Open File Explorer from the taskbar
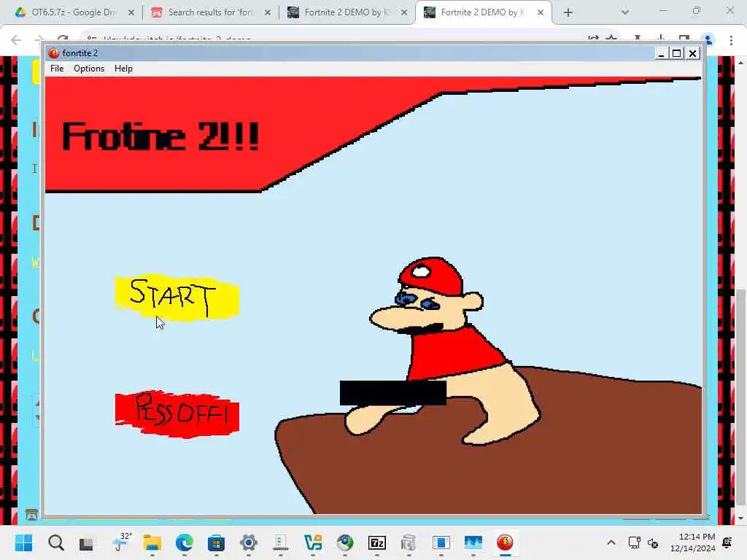 [x=152, y=542]
